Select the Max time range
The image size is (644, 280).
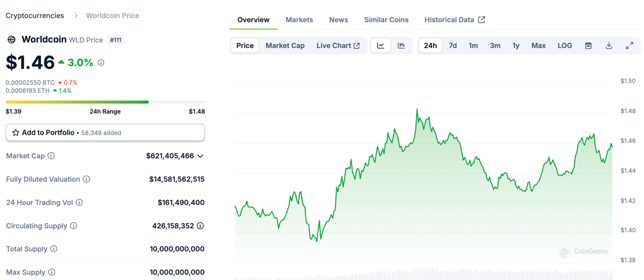pyautogui.click(x=539, y=46)
